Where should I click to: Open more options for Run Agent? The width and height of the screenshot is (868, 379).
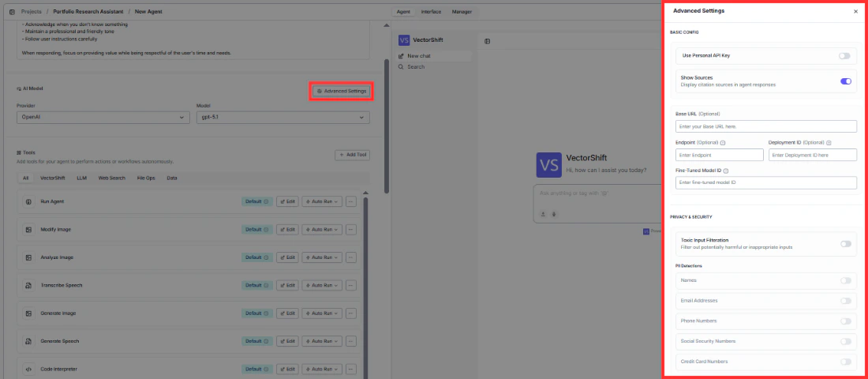[351, 201]
